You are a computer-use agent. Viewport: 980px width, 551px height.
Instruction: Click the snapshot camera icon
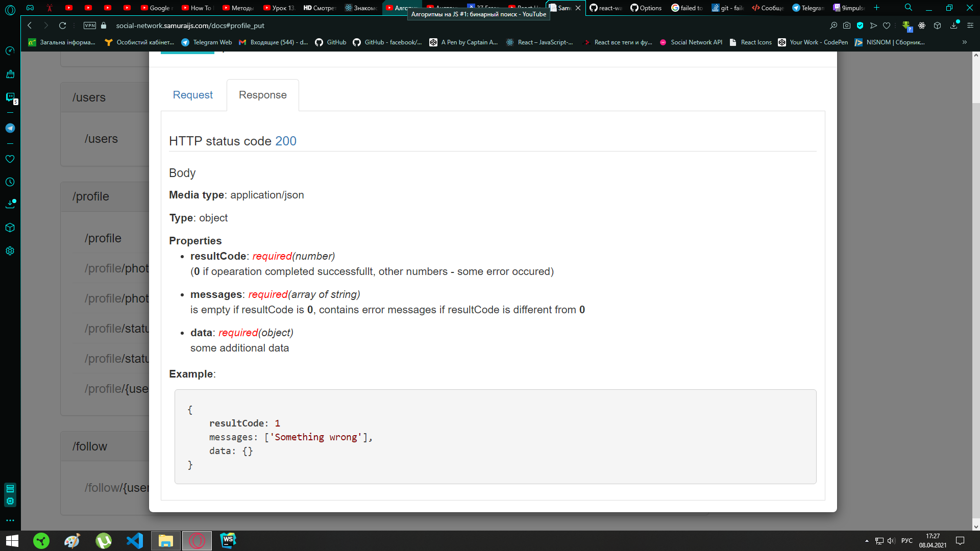click(x=847, y=26)
